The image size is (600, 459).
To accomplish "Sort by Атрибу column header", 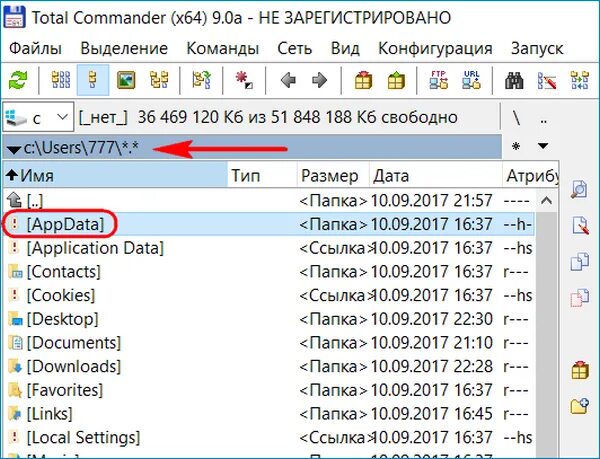I will [x=531, y=176].
